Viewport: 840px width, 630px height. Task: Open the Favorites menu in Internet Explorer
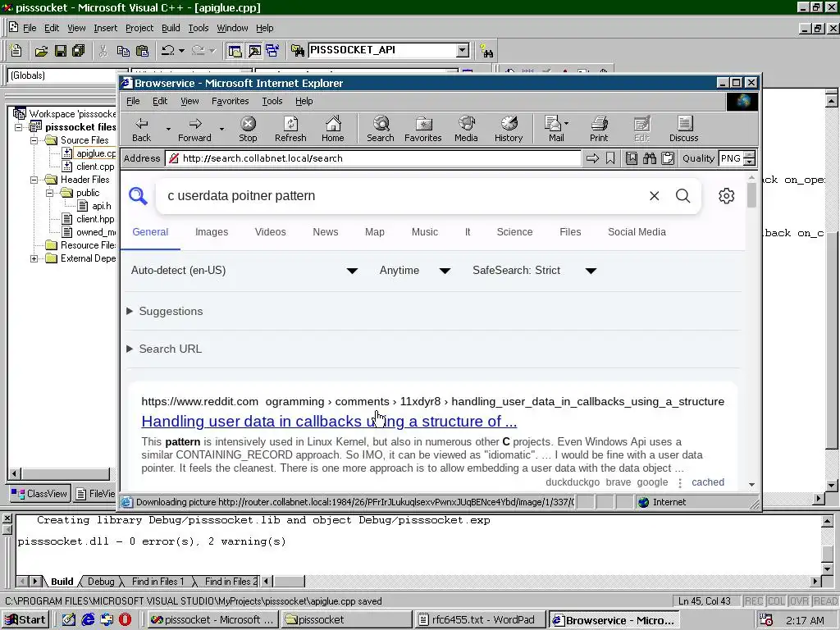tap(231, 101)
